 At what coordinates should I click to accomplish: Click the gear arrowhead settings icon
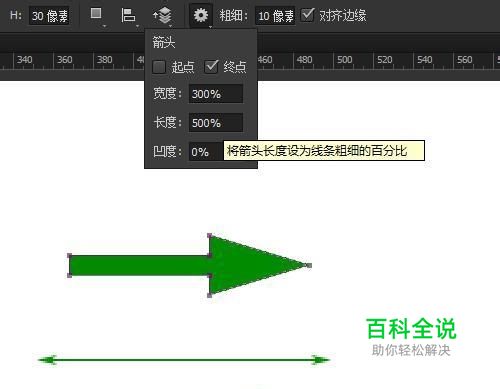pos(201,15)
